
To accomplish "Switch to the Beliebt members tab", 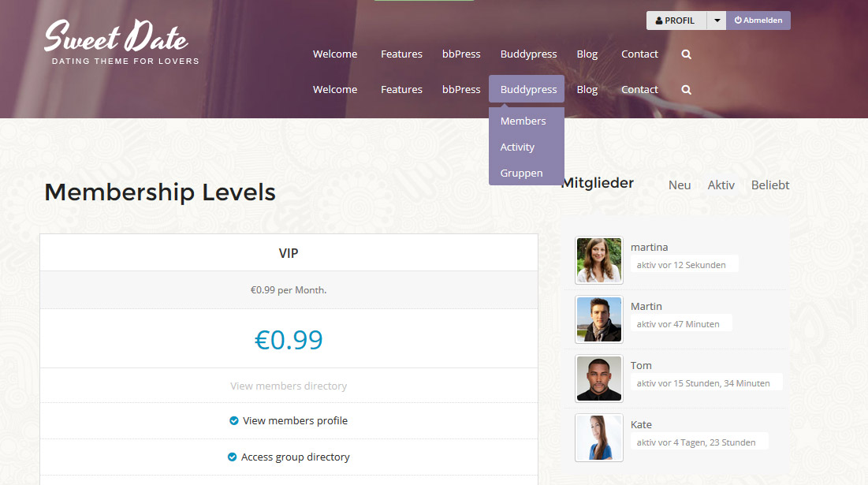I will tap(770, 185).
